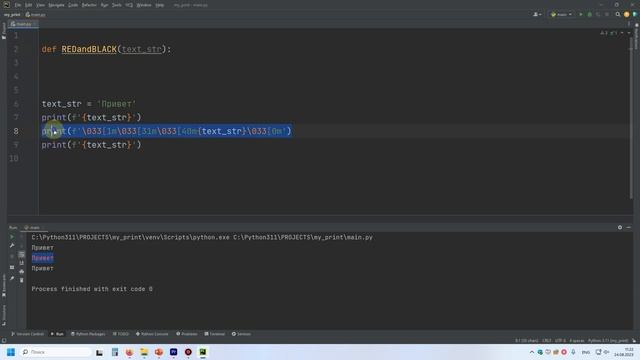Viewport: 640px width, 360px height.
Task: Click Windows taskbar search field
Action: (x=56, y=352)
